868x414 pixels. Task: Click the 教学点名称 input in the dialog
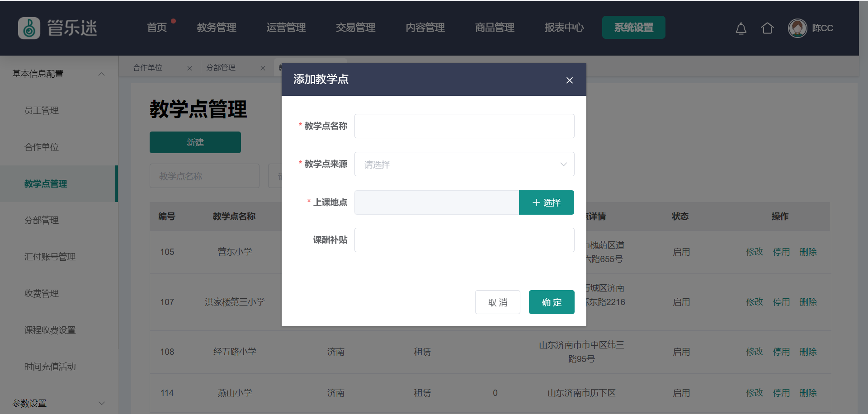click(x=464, y=126)
